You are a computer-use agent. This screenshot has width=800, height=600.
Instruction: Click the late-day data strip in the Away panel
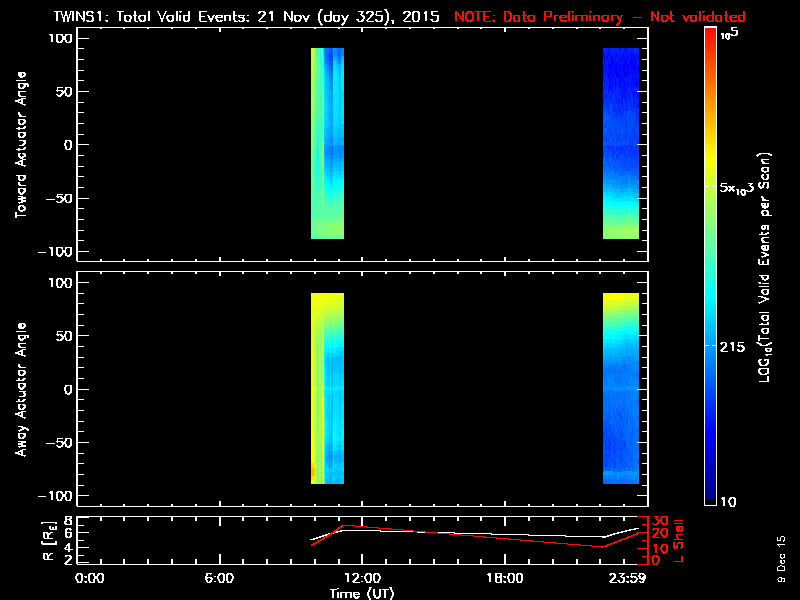click(x=620, y=388)
